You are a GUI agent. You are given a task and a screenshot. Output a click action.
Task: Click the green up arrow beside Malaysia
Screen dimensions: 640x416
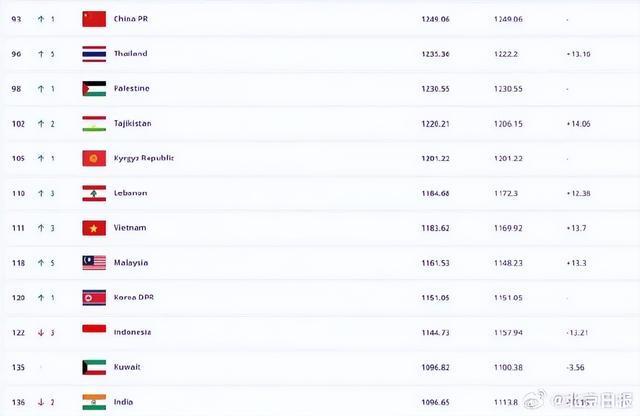pyautogui.click(x=41, y=263)
